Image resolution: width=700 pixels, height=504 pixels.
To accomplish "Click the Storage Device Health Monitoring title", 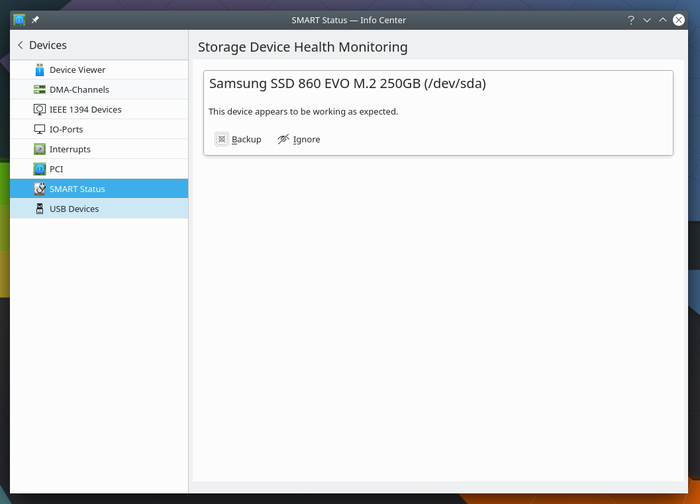I will tap(302, 47).
